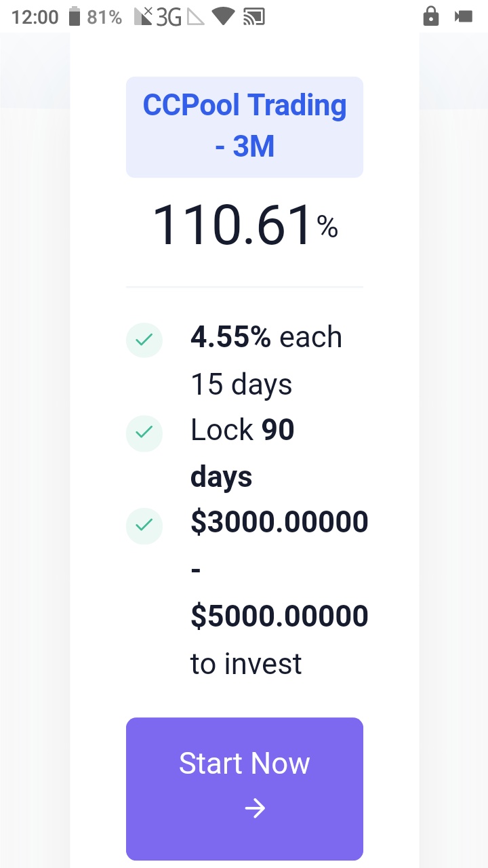Click the arrow inside Start Now
This screenshot has height=868, width=488.
click(255, 808)
